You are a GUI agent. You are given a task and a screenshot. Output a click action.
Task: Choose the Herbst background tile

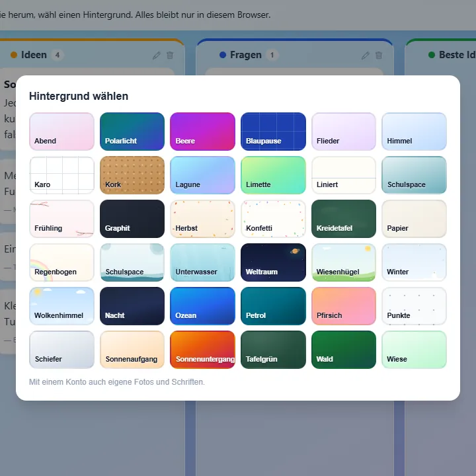click(202, 219)
